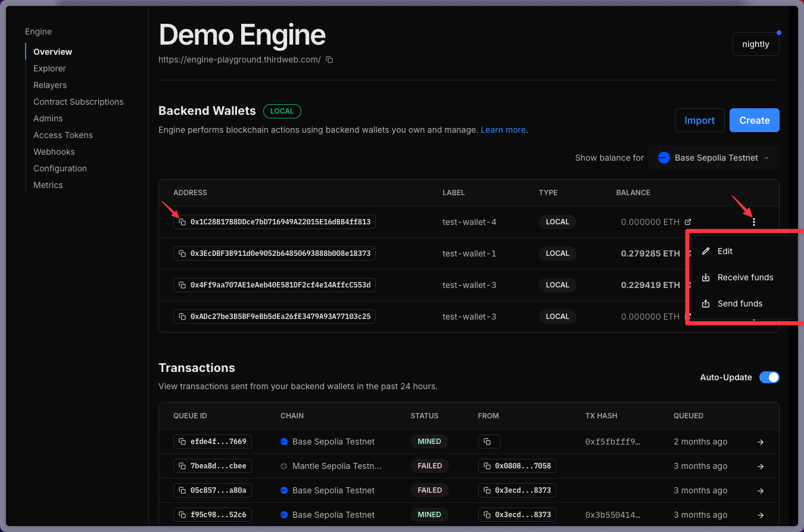Viewport: 804px width, 532px height.
Task: Copy address of test-wallet-1 wallet
Action: pos(182,254)
